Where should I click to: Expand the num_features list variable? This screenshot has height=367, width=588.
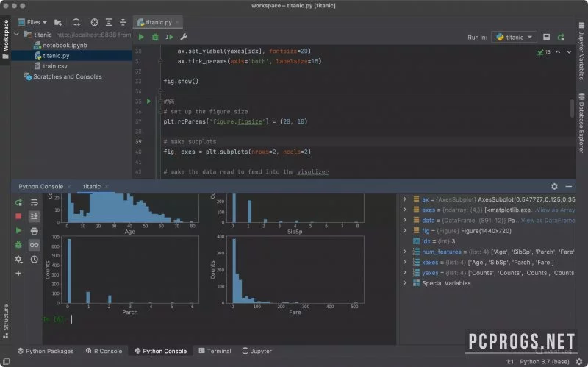405,252
